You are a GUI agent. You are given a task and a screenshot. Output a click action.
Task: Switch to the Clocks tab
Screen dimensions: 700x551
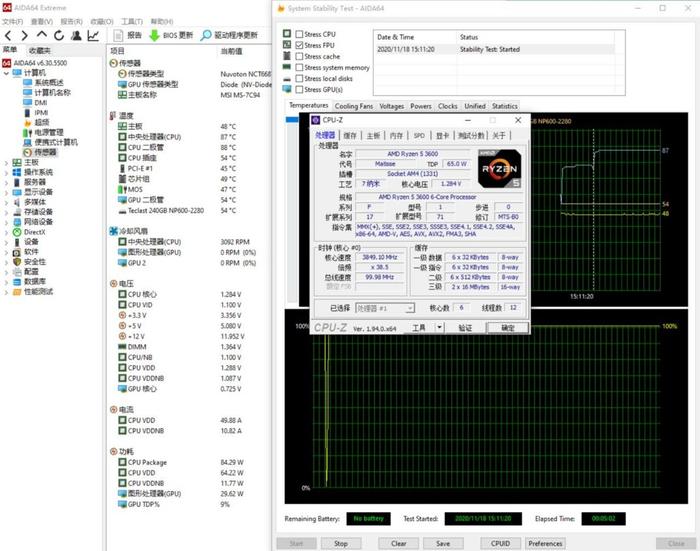point(447,106)
